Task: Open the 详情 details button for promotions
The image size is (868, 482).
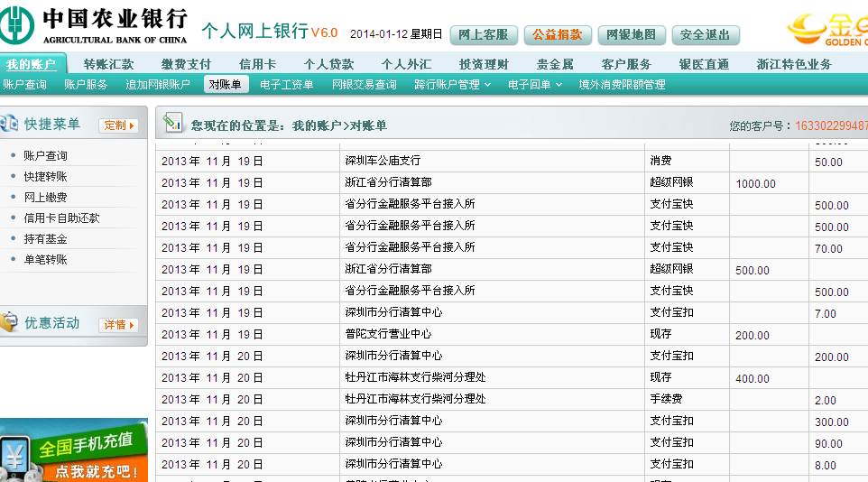Action: 118,324
